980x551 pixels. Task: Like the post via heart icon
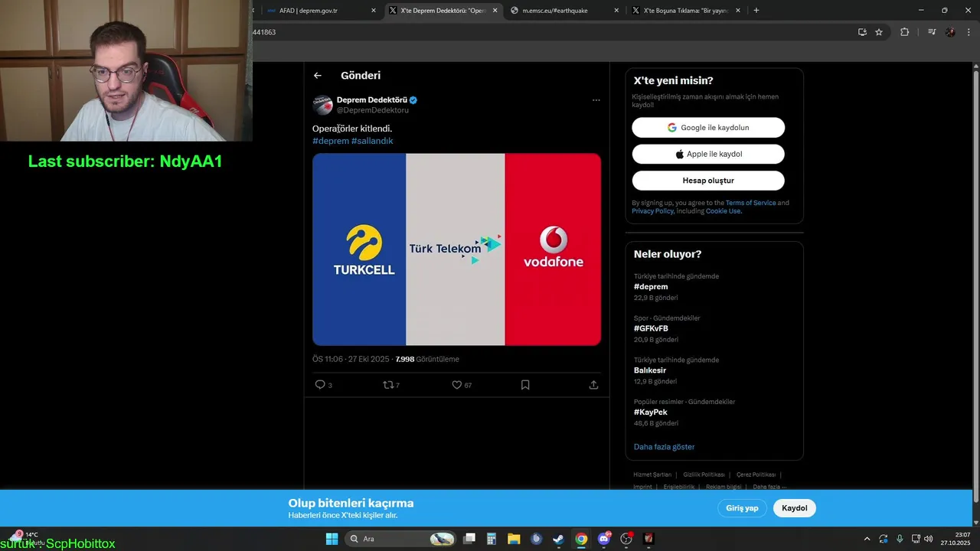(x=456, y=385)
